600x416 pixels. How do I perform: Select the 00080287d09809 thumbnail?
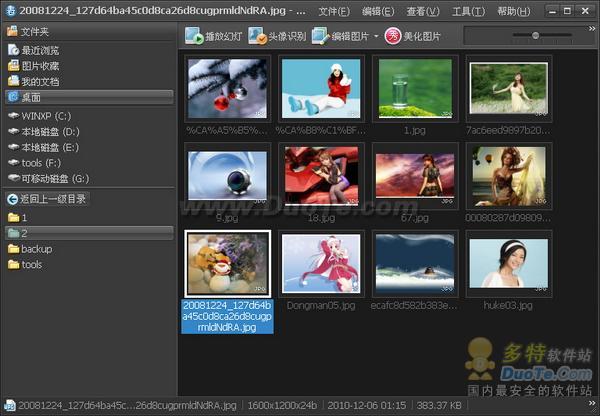pyautogui.click(x=509, y=176)
